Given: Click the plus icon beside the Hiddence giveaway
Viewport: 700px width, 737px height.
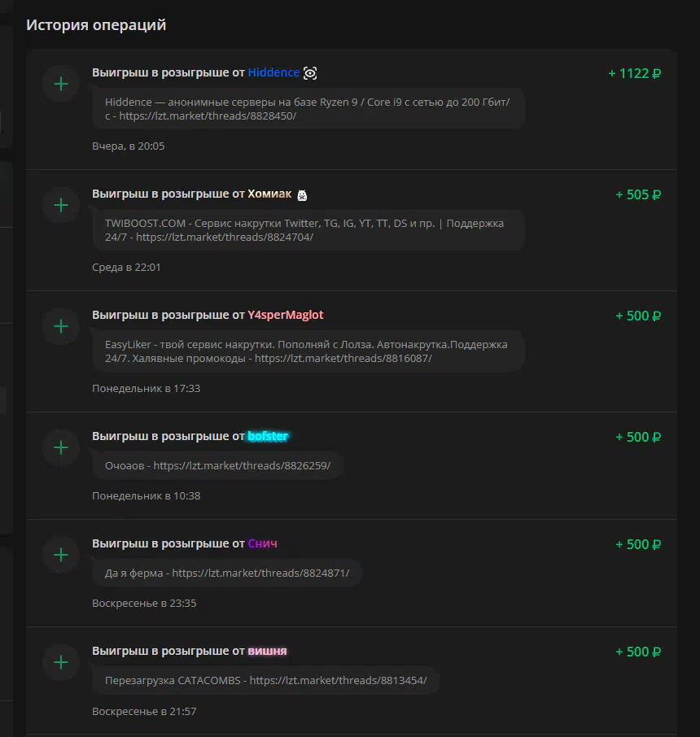Looking at the screenshot, I should tap(61, 84).
